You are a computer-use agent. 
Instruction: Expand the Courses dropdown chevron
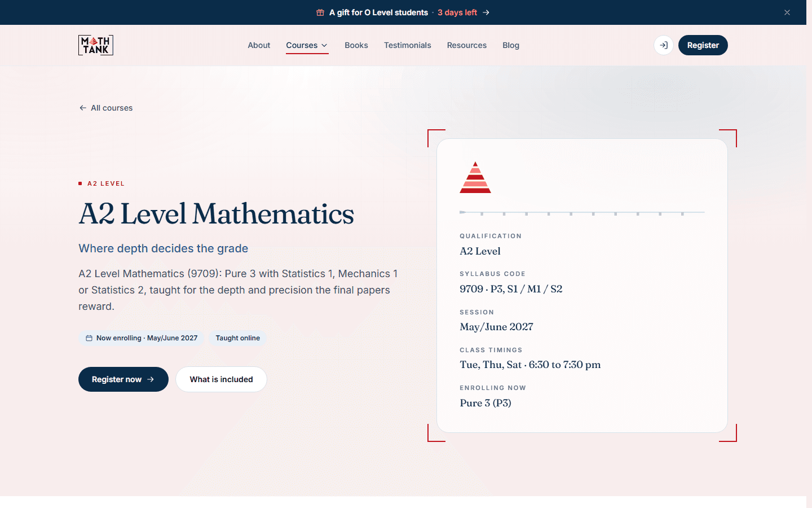[x=324, y=45]
